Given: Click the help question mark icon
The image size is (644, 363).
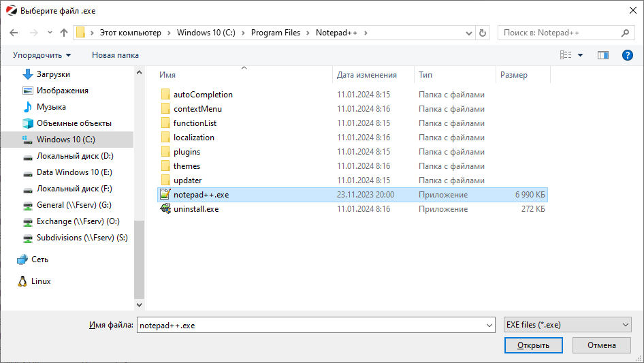Looking at the screenshot, I should pos(628,55).
